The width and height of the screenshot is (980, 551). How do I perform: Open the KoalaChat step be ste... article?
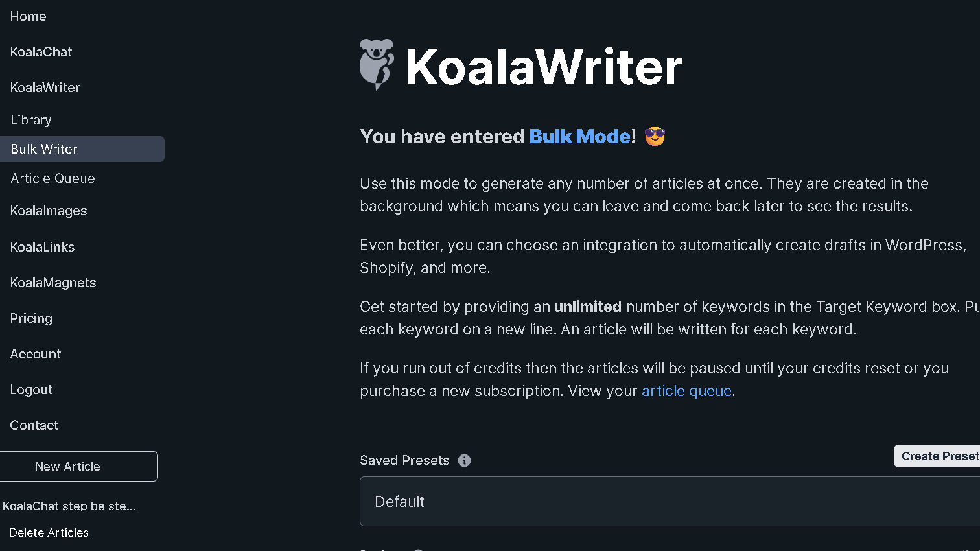click(69, 506)
